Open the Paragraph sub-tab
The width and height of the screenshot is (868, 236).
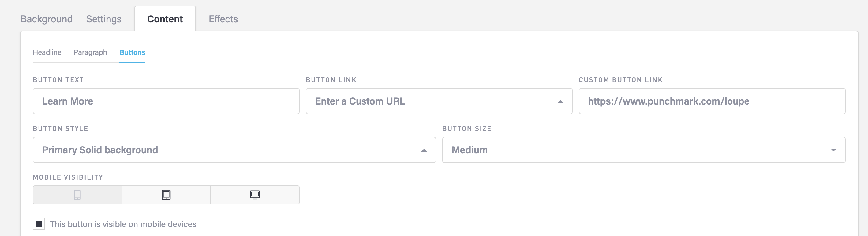pos(90,52)
